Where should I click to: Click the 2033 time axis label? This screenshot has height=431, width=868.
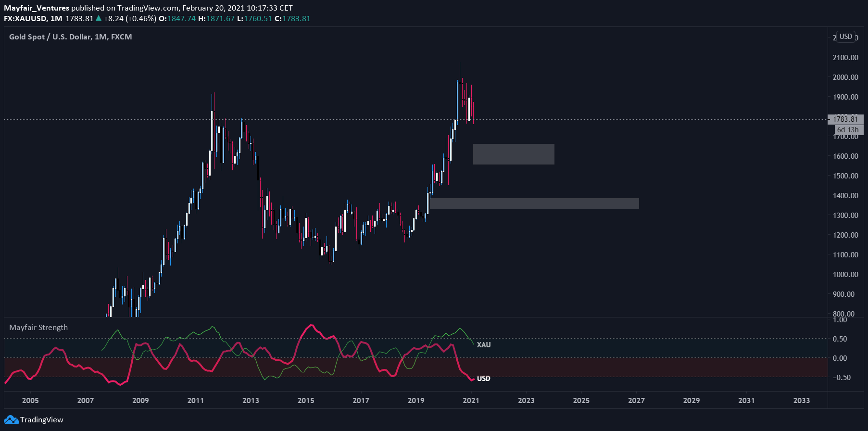[802, 401]
